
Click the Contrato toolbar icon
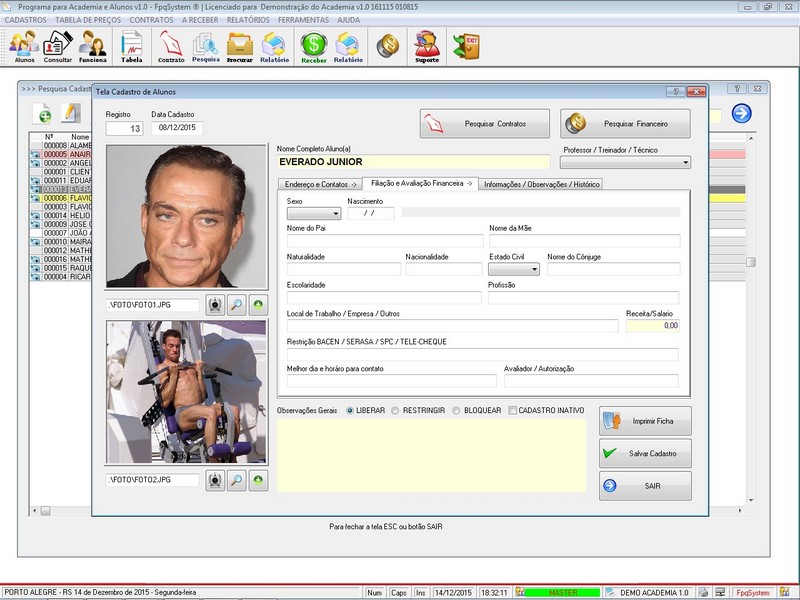click(171, 46)
